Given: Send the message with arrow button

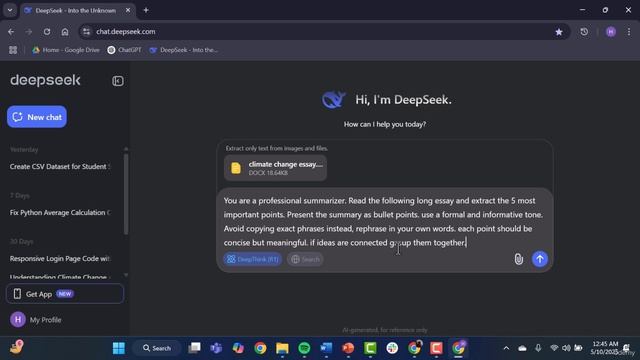Looking at the screenshot, I should click(x=540, y=259).
